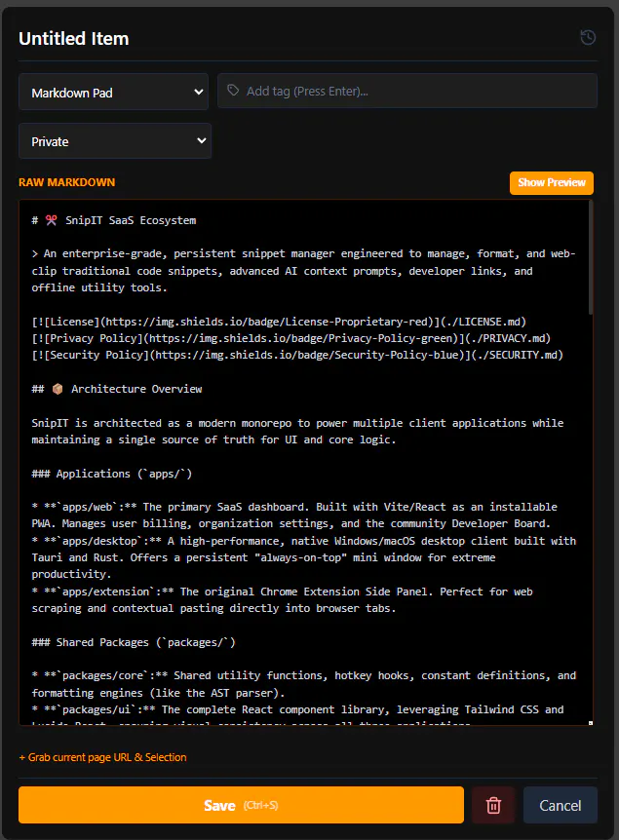Click the editor resize handle corner
This screenshot has height=840, width=619.
coord(591,723)
